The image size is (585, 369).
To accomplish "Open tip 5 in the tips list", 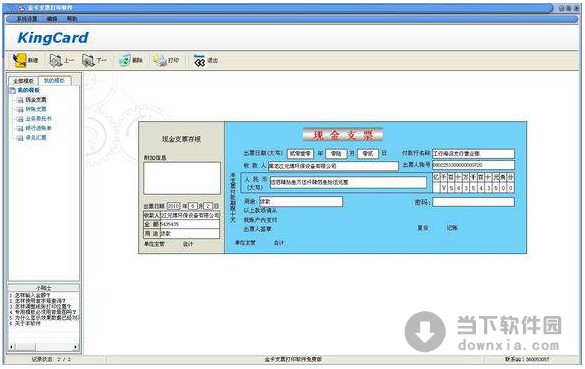I will point(44,318).
